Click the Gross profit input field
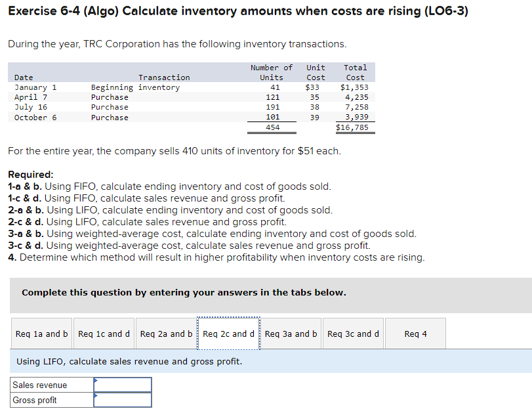This screenshot has height=413, width=532. point(123,400)
